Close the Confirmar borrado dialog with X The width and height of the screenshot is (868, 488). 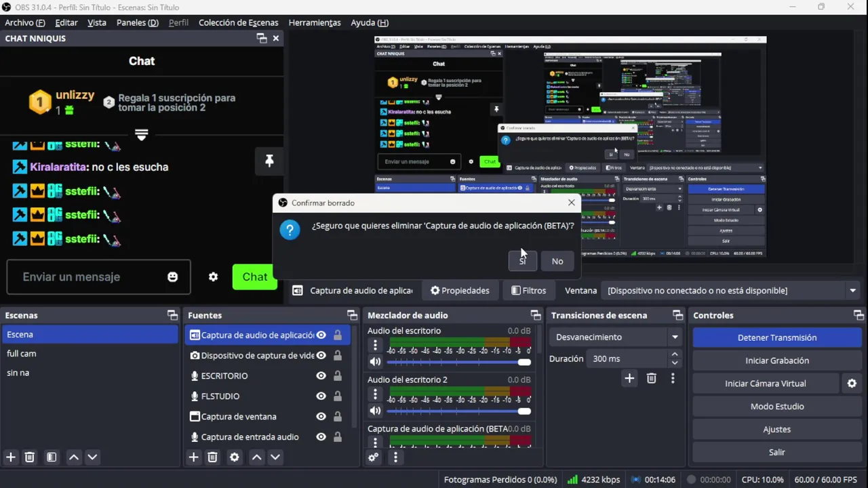pyautogui.click(x=571, y=203)
